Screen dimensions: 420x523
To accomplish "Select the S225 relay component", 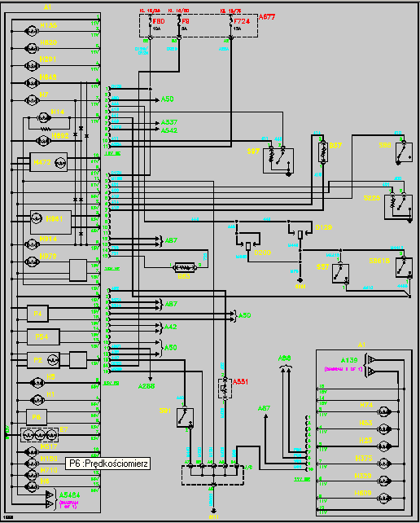I will [x=398, y=207].
